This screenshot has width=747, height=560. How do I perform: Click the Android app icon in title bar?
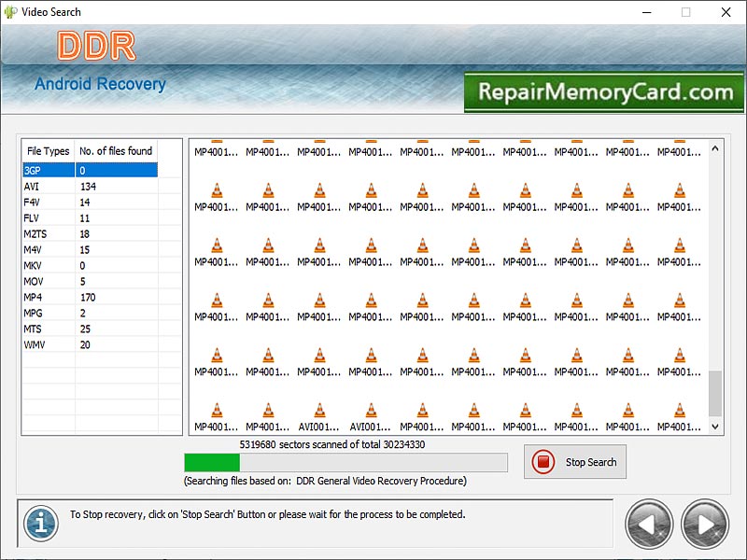(x=10, y=12)
